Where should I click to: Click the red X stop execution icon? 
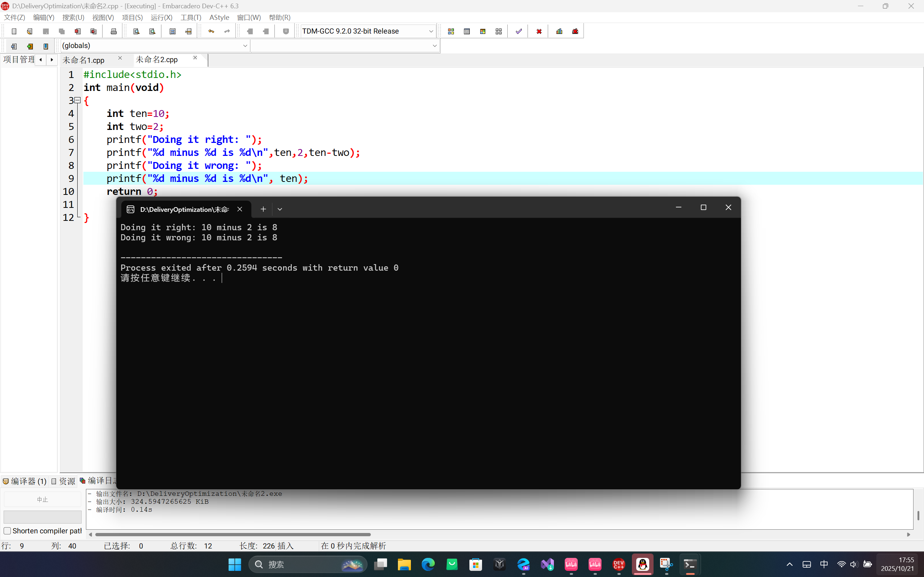[x=539, y=31]
